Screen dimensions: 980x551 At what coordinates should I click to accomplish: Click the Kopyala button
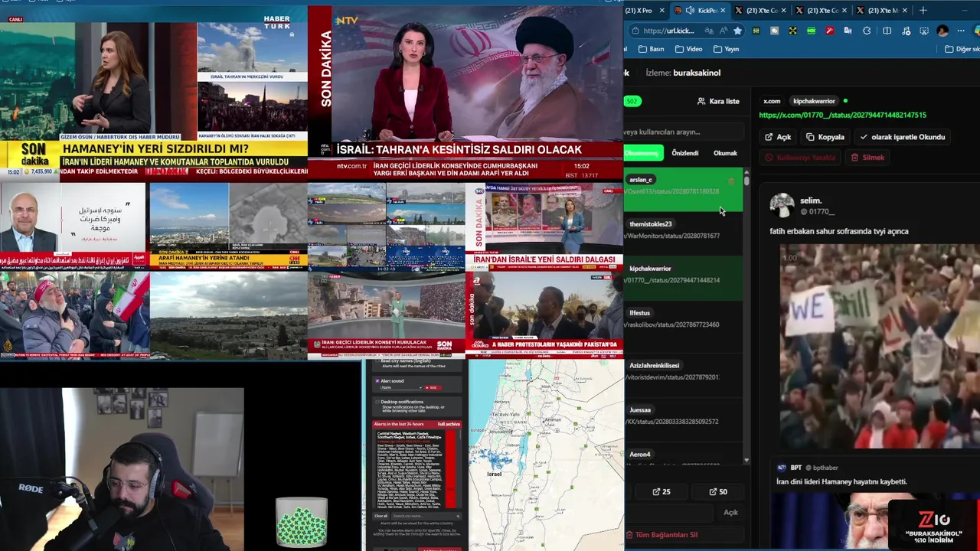pyautogui.click(x=825, y=137)
